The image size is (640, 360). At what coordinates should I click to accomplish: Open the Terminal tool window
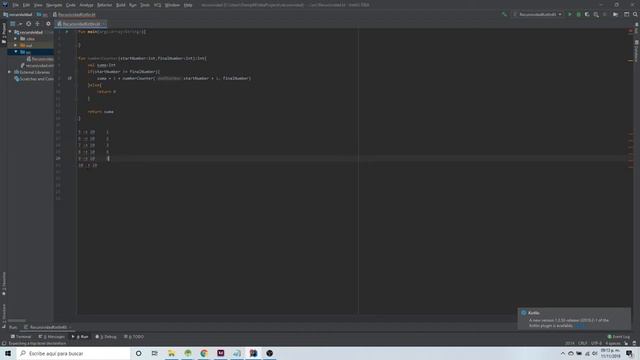click(21, 337)
